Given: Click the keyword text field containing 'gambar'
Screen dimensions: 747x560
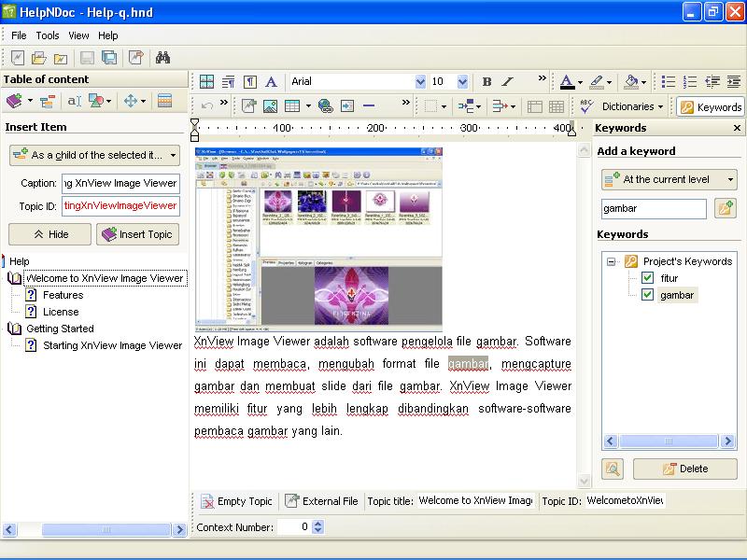Looking at the screenshot, I should [654, 208].
